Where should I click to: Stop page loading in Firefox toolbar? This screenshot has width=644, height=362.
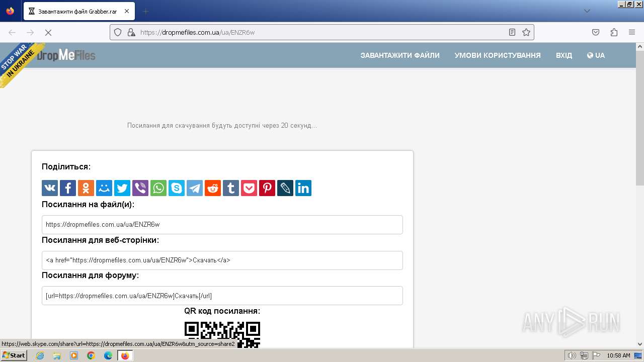point(48,32)
